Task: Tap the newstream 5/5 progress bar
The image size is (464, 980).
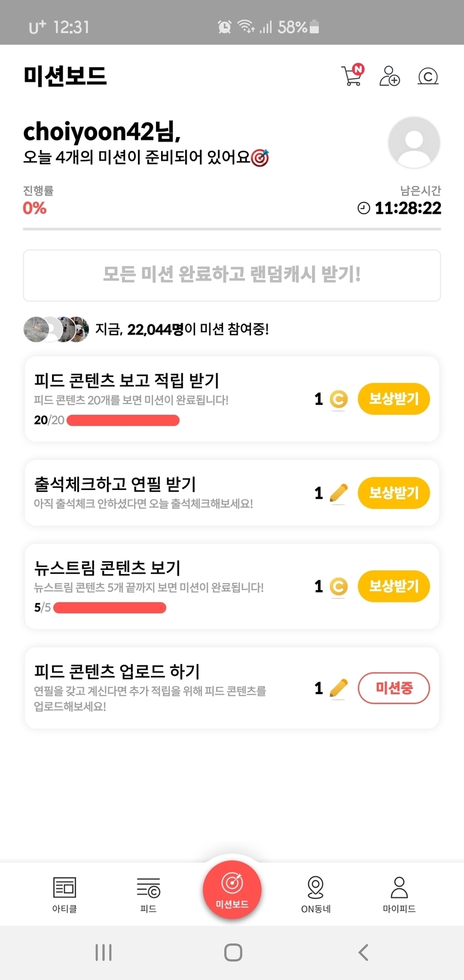Action: [x=110, y=607]
